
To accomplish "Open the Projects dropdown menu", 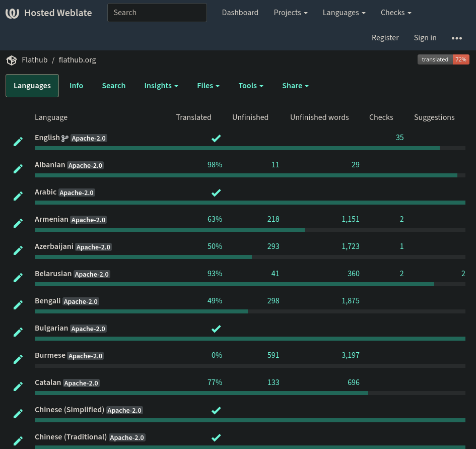I will tap(291, 13).
